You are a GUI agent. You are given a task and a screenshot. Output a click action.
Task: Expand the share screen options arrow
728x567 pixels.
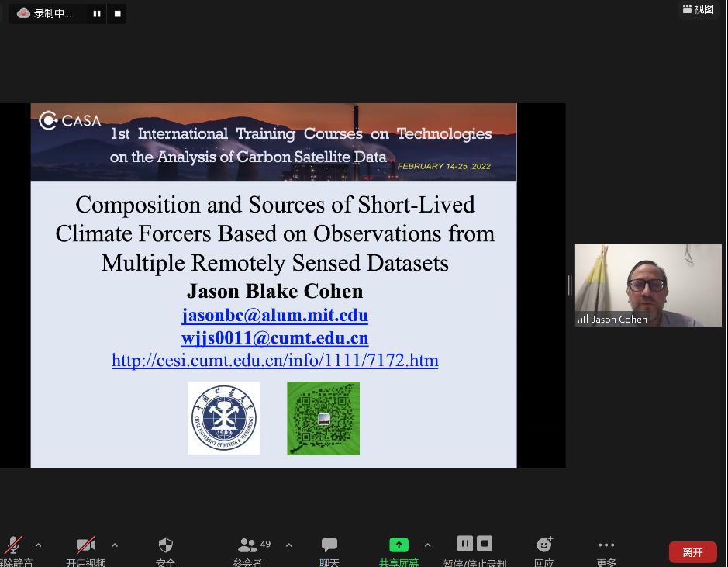click(x=427, y=545)
